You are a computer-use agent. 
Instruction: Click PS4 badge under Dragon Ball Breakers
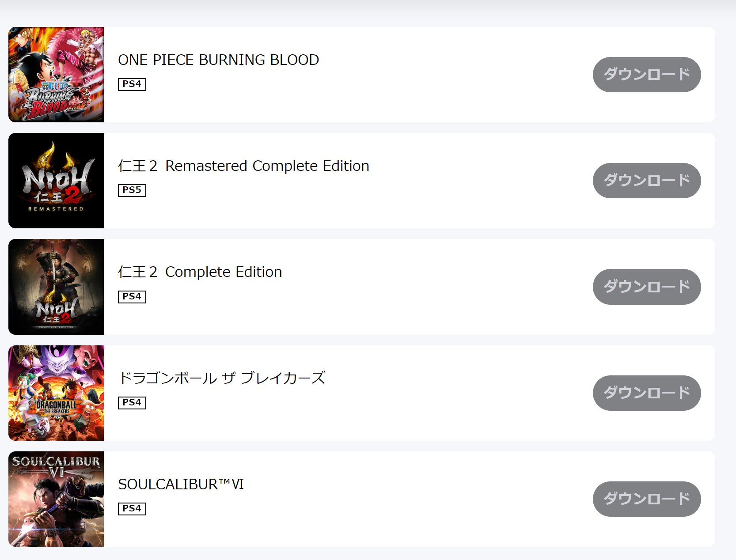click(x=132, y=402)
